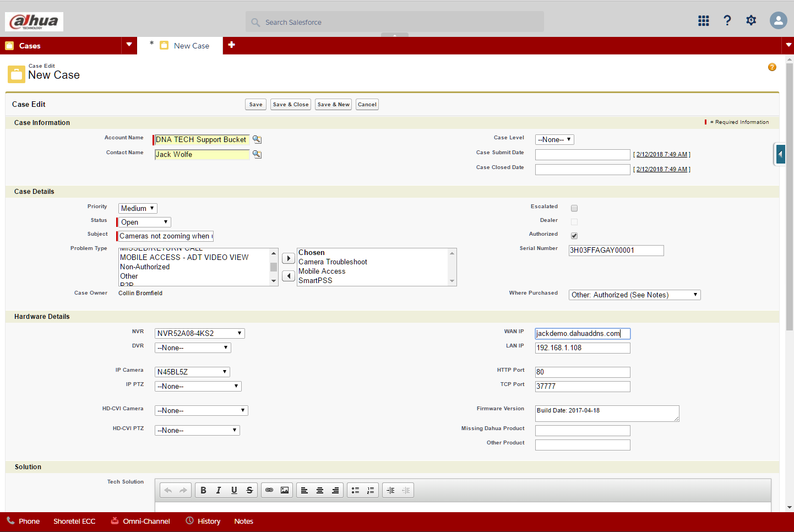Switch to the New Case tab
The image size is (794, 532).
click(x=191, y=46)
